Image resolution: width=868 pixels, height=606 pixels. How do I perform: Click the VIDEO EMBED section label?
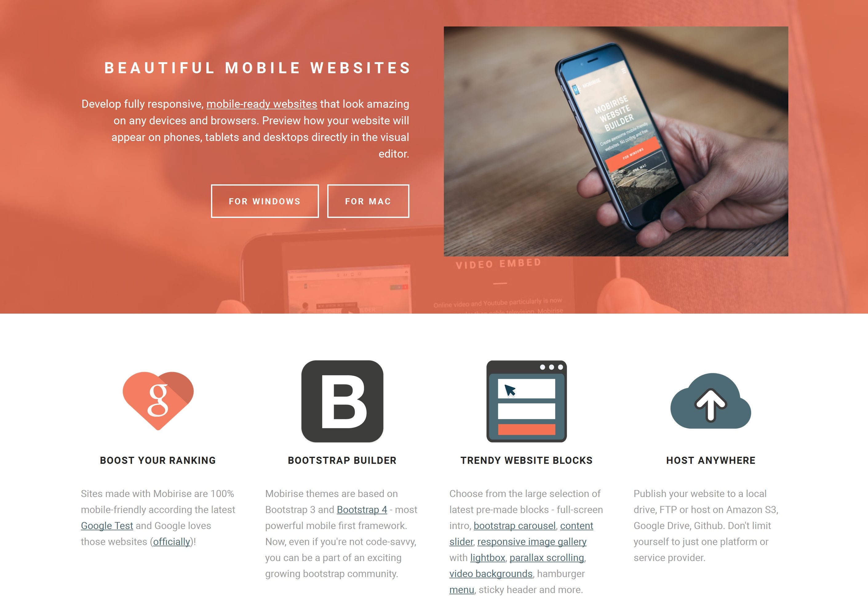497,263
